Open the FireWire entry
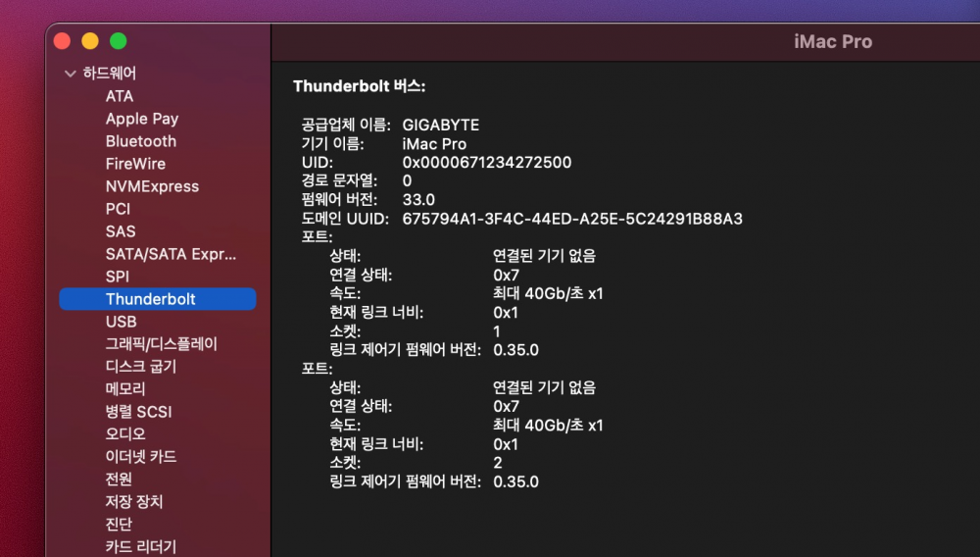Screen dimensions: 980x557 pyautogui.click(x=135, y=164)
